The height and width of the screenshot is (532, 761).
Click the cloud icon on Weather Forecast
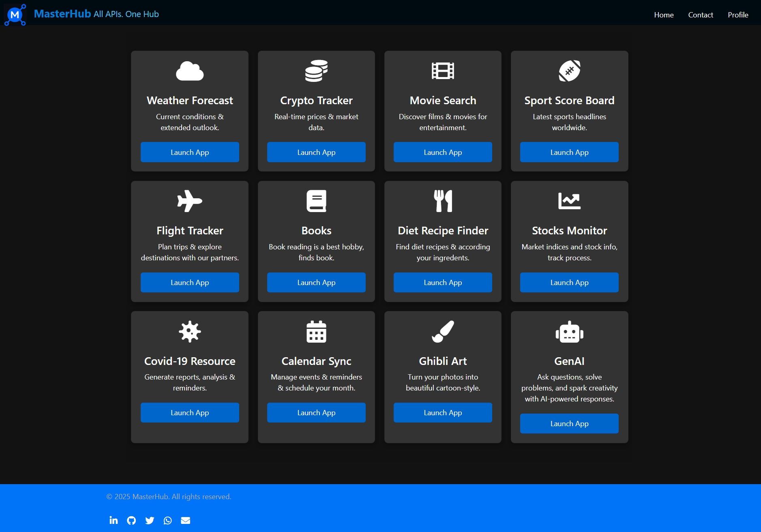click(190, 71)
